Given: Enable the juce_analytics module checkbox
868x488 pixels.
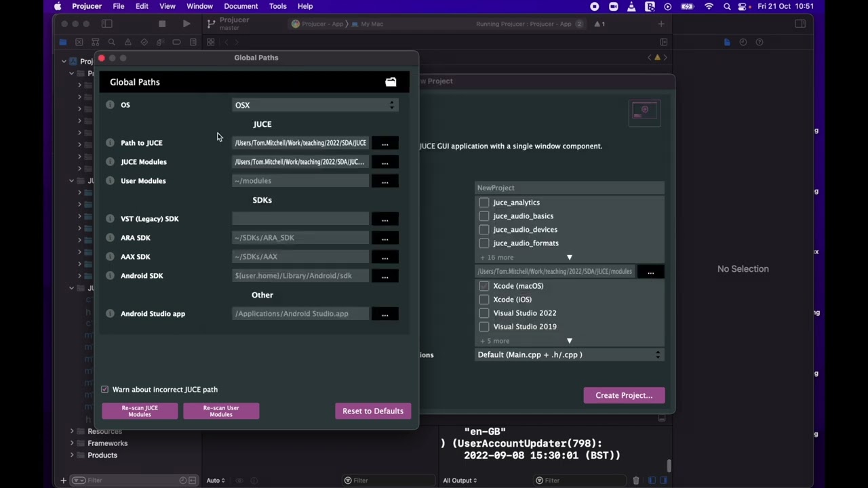Looking at the screenshot, I should (484, 203).
